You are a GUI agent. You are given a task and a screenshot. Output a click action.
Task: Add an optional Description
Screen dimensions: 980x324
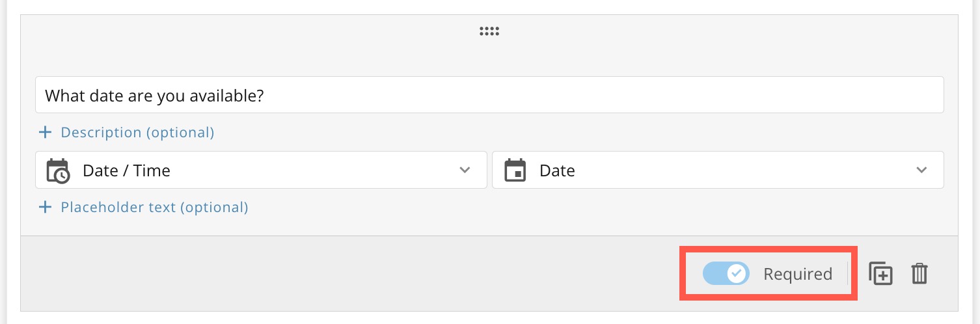(137, 133)
